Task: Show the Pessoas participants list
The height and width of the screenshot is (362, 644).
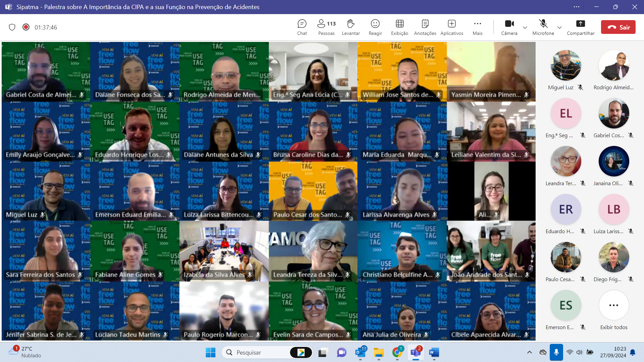Action: coord(326,27)
